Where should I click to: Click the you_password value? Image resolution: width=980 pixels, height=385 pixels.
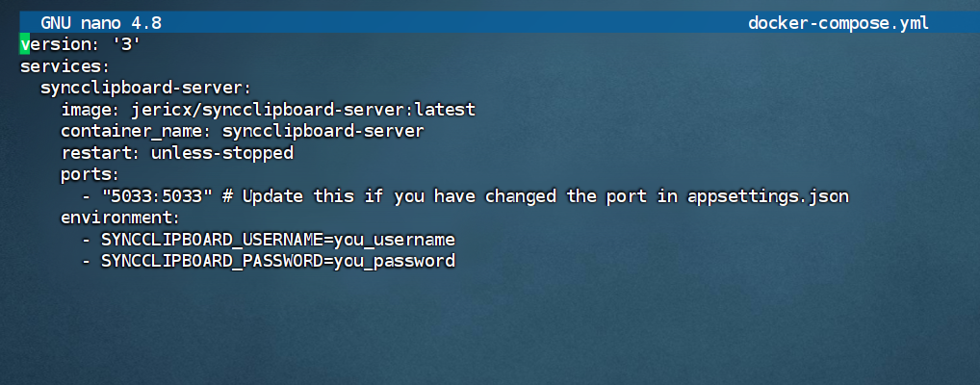[395, 261]
